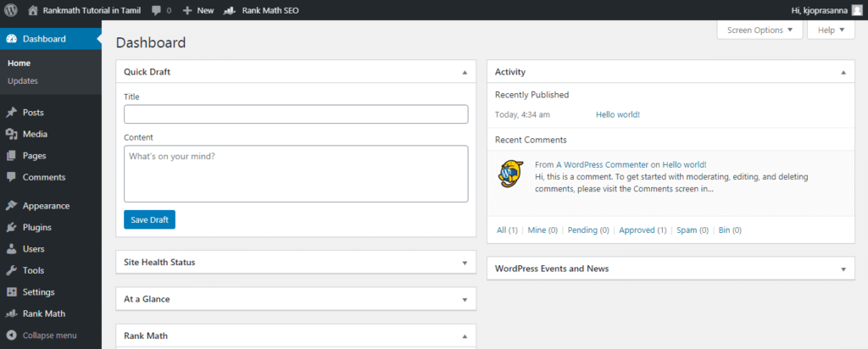Click the Save Draft button
This screenshot has width=868, height=349.
coord(149,219)
